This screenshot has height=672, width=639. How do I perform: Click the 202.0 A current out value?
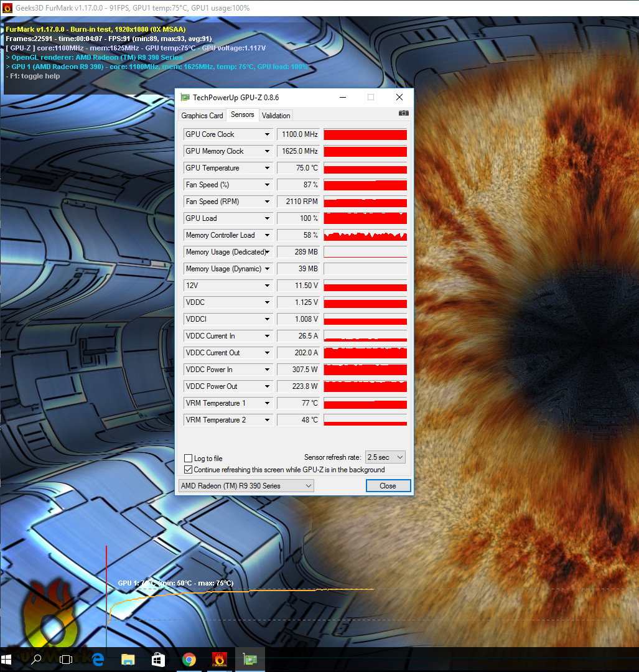[x=299, y=353]
